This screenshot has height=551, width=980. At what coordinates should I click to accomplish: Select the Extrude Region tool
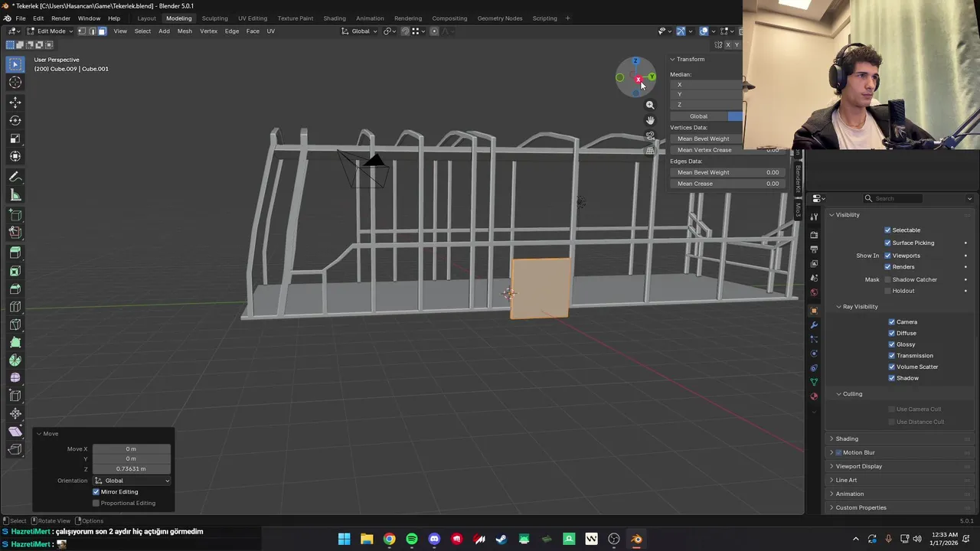point(15,253)
